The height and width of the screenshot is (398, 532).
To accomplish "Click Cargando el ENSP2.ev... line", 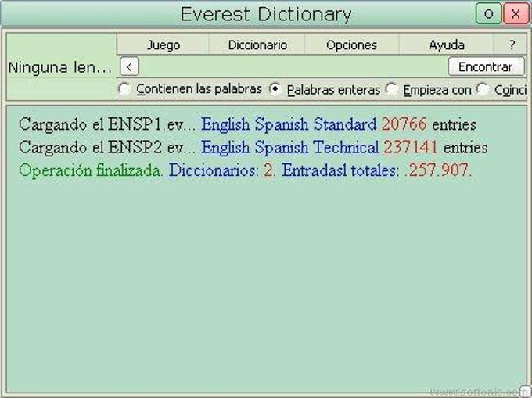I will tap(107, 148).
